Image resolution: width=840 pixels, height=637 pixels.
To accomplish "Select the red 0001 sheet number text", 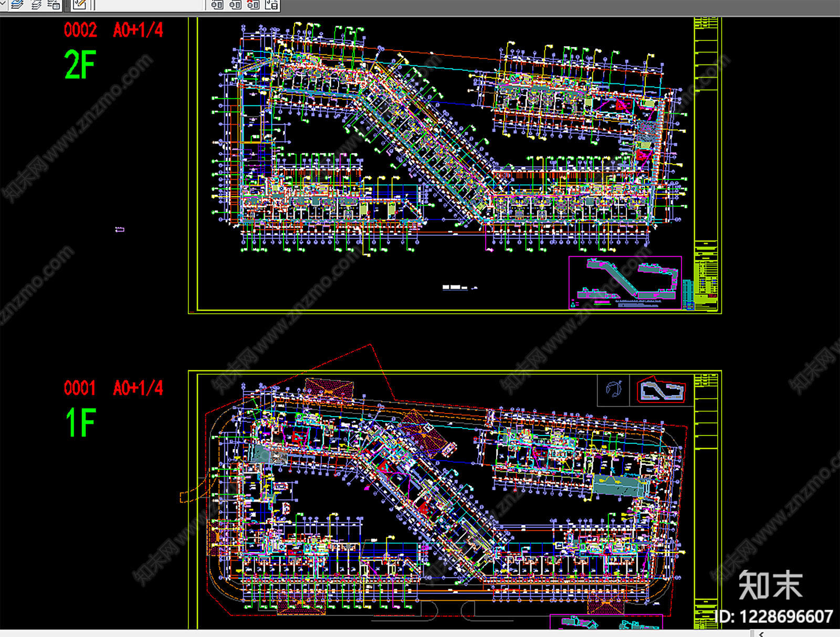I will (x=80, y=388).
